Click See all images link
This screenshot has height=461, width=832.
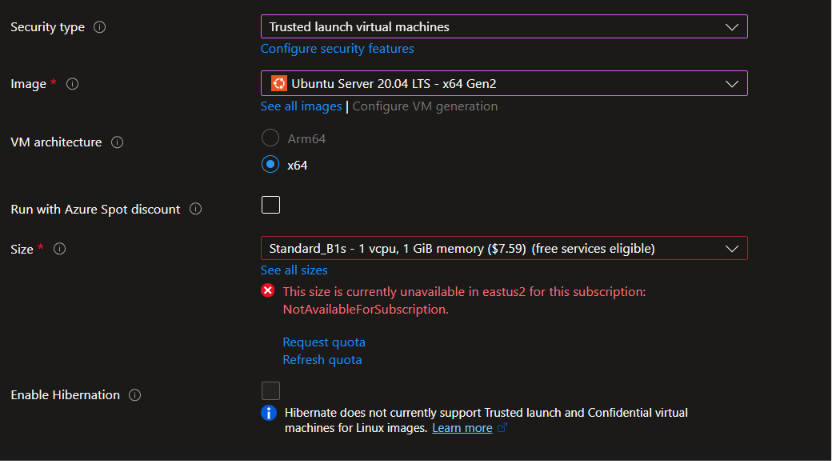pos(301,107)
